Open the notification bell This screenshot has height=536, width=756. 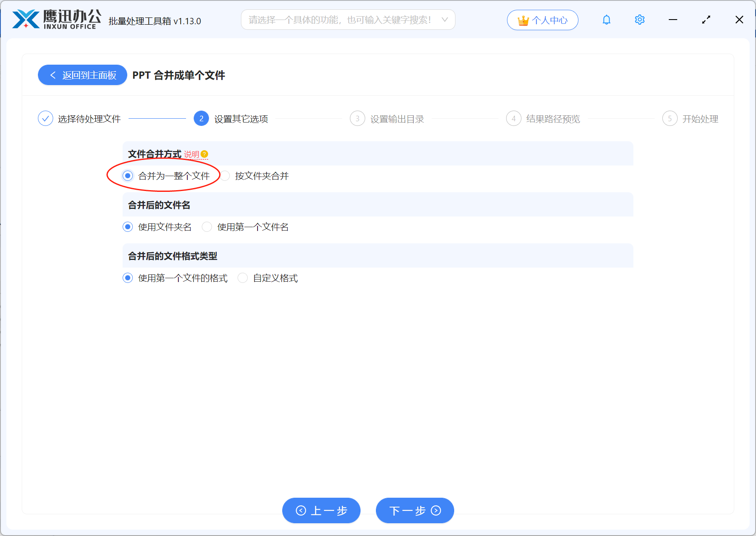point(606,20)
